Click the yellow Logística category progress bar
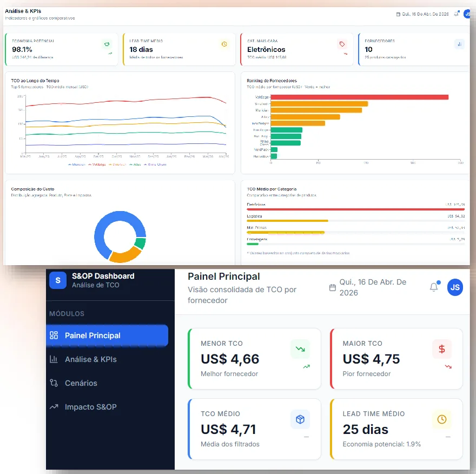 (x=287, y=221)
